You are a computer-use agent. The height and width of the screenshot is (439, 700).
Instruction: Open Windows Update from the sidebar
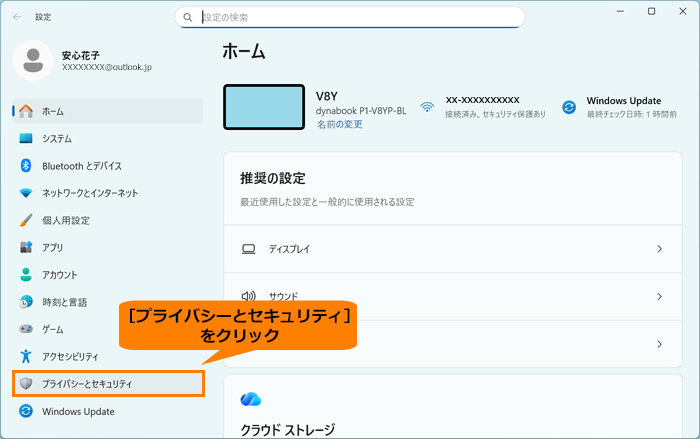pyautogui.click(x=108, y=411)
